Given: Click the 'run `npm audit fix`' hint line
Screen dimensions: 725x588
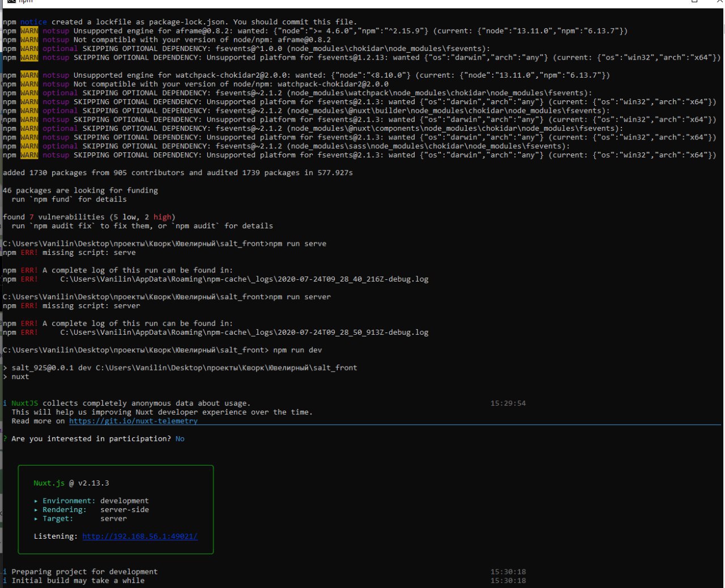Looking at the screenshot, I should (x=142, y=226).
